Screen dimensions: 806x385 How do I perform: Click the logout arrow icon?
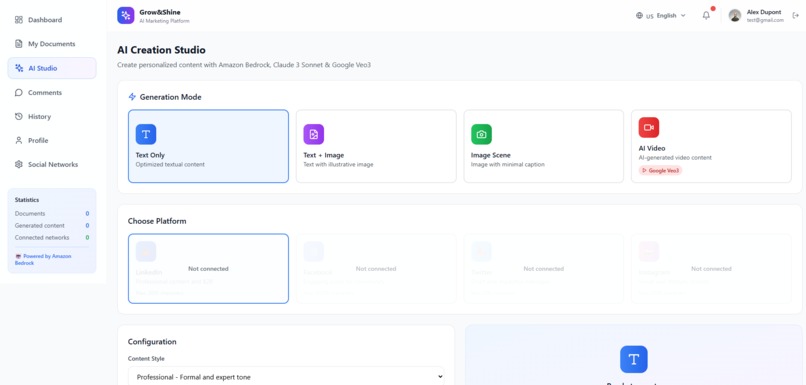coord(796,15)
